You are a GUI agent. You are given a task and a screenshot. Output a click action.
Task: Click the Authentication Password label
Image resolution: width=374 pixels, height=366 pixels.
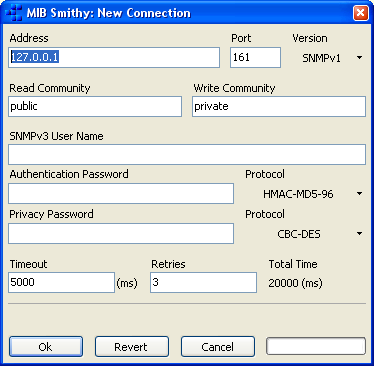[69, 174]
